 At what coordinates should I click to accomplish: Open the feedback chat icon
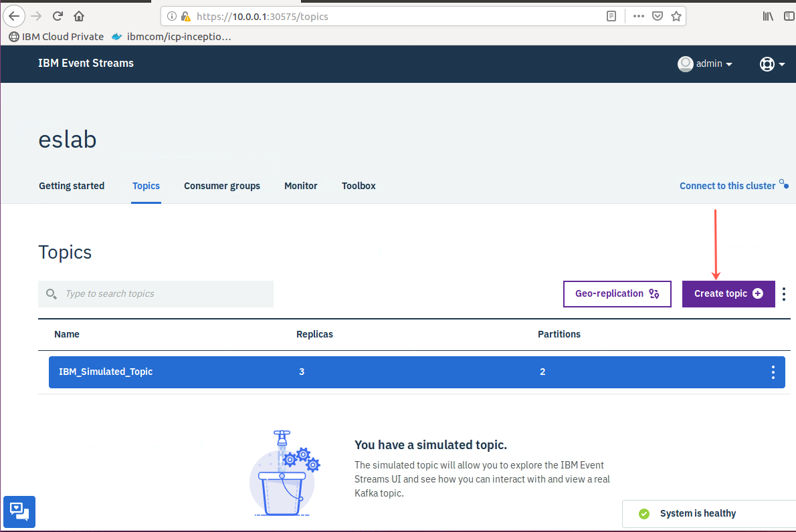[19, 512]
